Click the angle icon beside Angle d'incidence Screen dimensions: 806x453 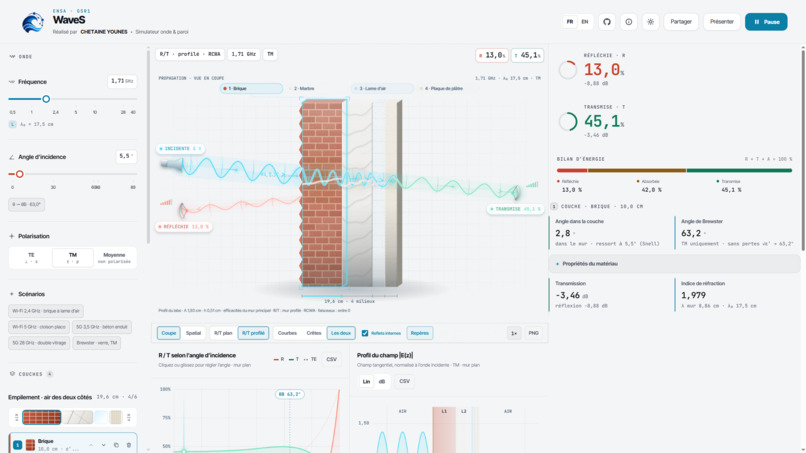(11, 157)
